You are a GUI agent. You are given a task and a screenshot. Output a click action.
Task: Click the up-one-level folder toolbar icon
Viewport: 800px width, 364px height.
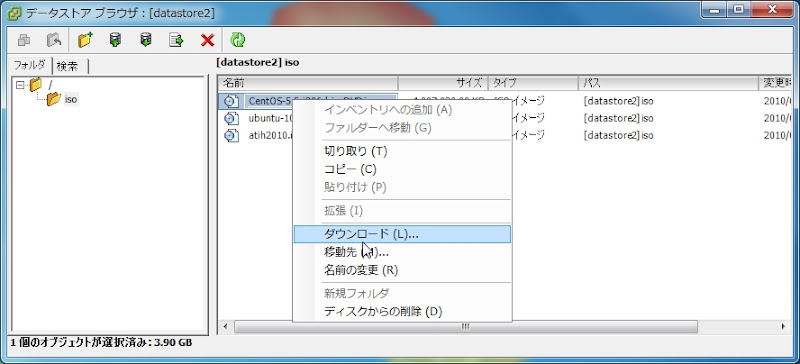pos(54,39)
